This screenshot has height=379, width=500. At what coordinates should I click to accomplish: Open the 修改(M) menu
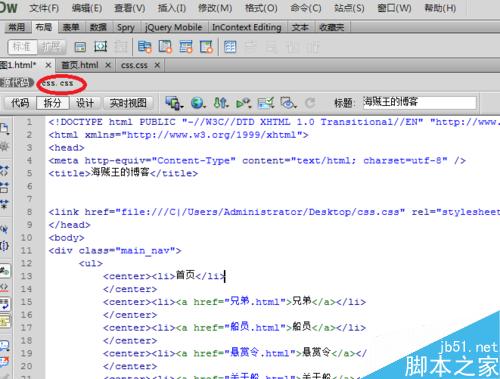pos(215,8)
